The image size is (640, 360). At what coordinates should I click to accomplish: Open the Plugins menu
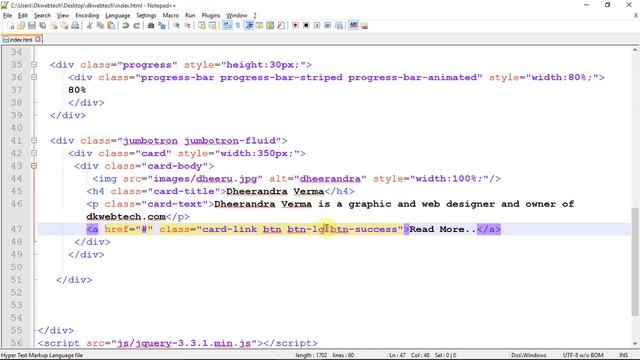pos(211,16)
